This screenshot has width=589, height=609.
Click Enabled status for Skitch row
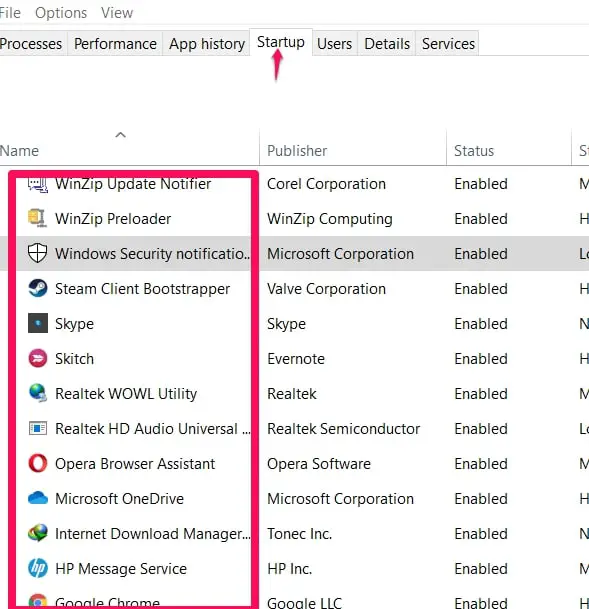coord(481,358)
